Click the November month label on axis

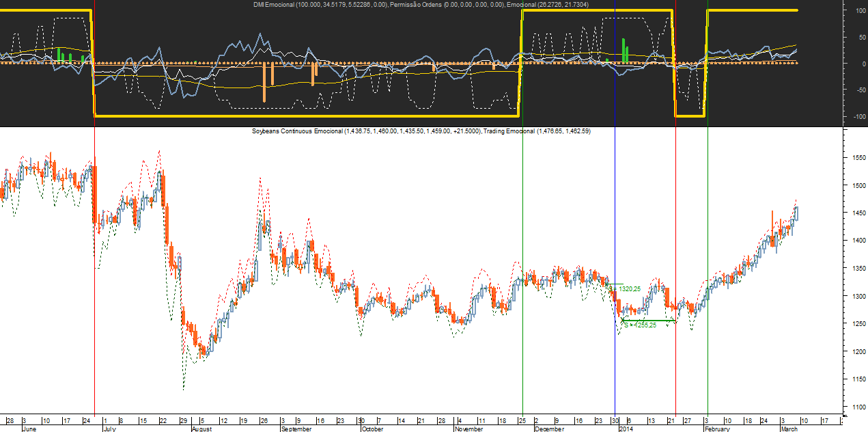click(x=469, y=429)
